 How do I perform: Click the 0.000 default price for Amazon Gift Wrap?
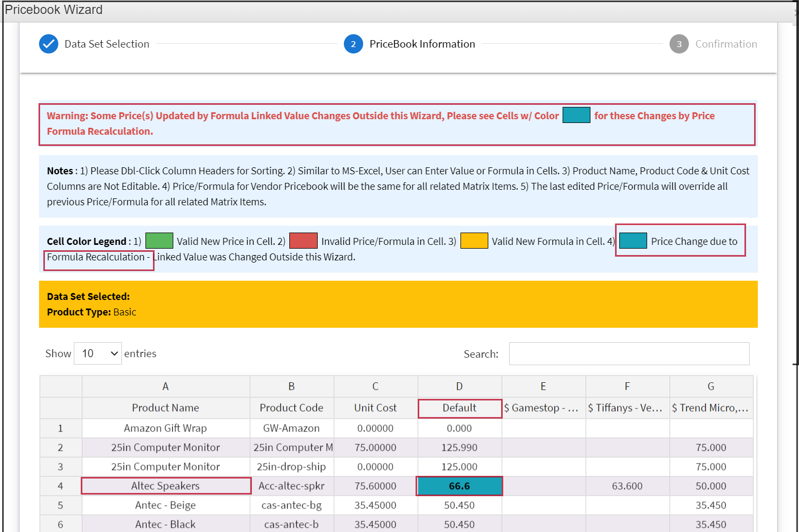pos(459,428)
